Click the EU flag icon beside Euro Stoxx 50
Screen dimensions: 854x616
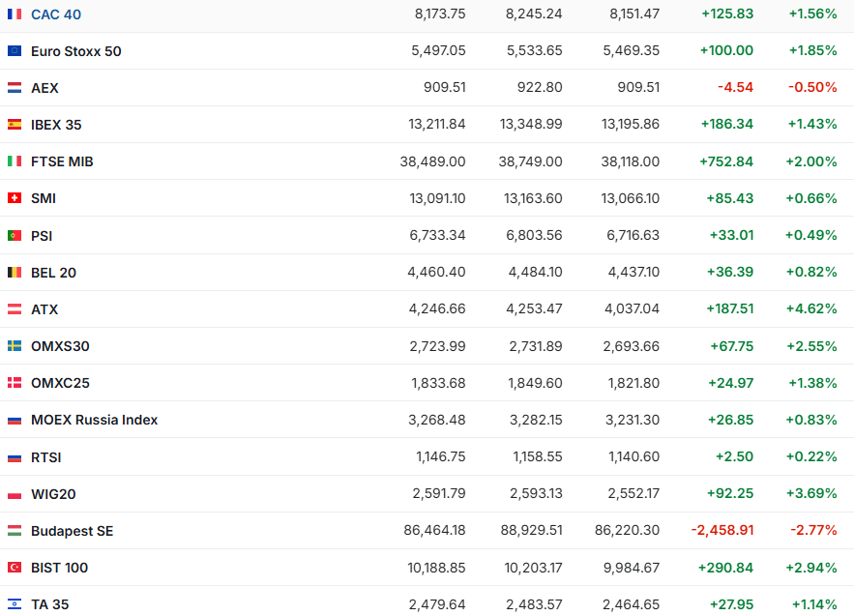(x=15, y=51)
